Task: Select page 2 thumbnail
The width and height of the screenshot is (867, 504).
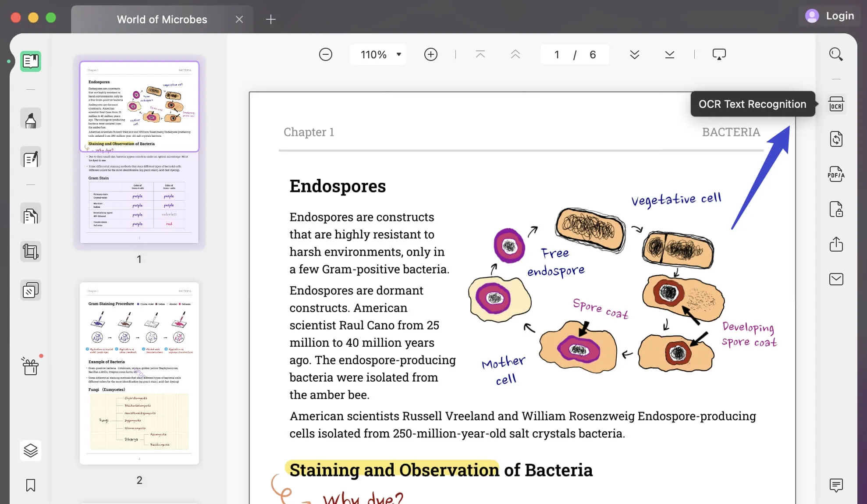Action: 139,373
